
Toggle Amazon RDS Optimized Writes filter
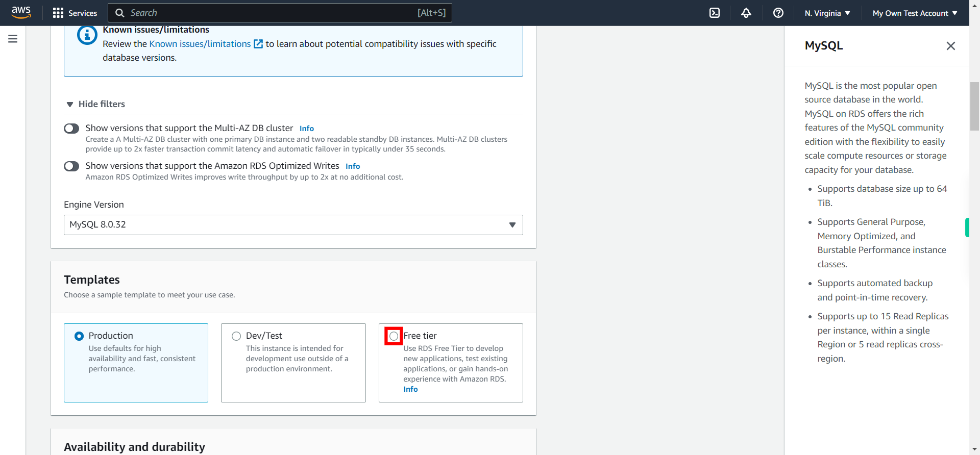point(71,166)
